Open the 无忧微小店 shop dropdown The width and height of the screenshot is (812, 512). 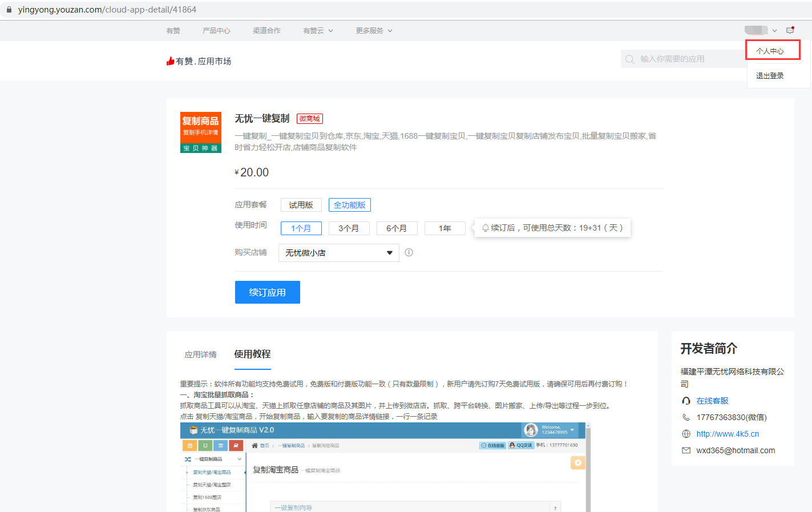click(339, 253)
